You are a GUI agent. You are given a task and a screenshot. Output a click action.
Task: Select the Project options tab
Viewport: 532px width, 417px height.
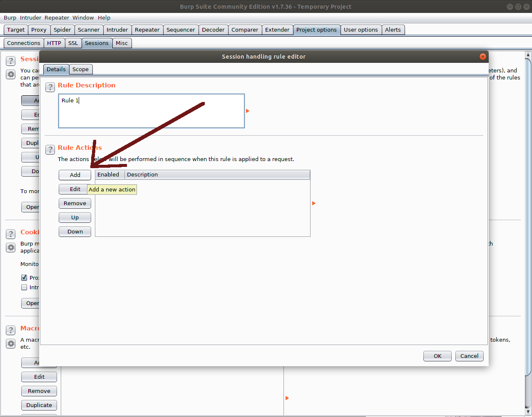tap(316, 30)
